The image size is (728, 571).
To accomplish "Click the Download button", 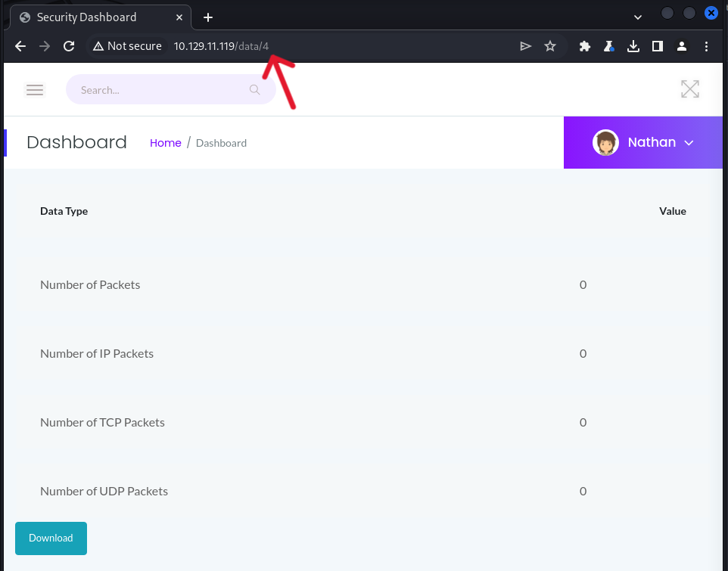I will [51, 538].
